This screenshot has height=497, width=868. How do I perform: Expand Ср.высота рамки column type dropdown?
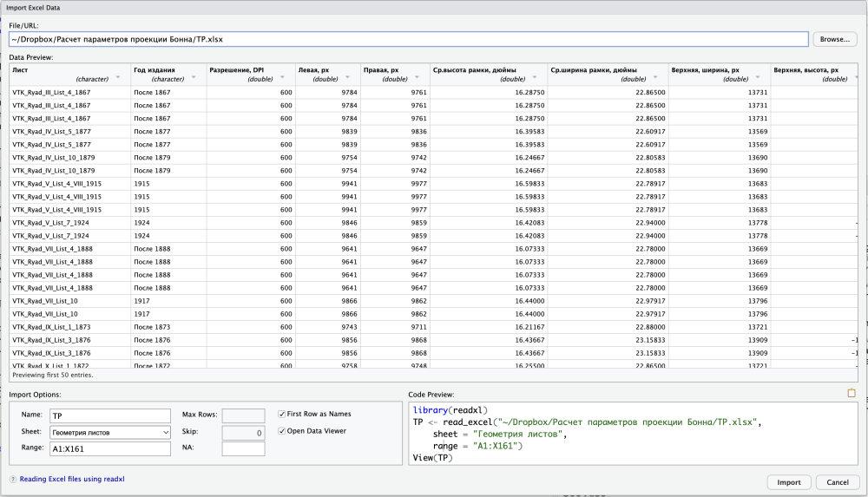click(531, 78)
